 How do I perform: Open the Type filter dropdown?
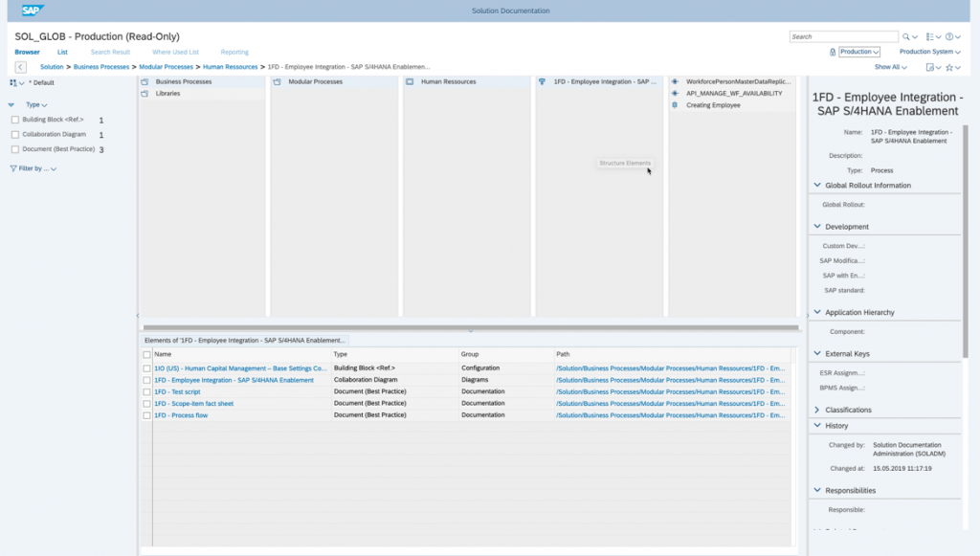(x=36, y=104)
